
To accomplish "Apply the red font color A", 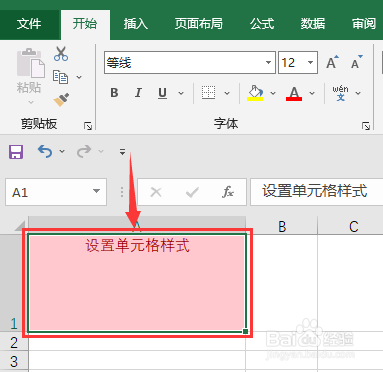I will tap(294, 93).
